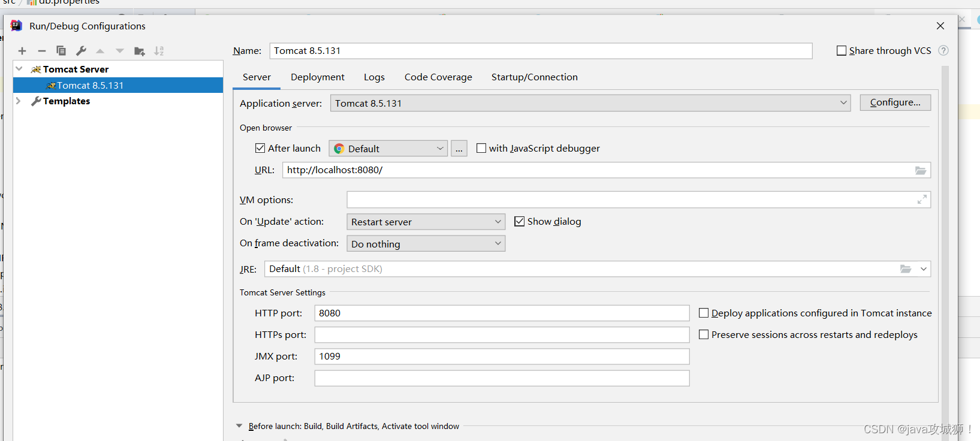980x441 pixels.
Task: Click the help question mark next to Share through VCS
Action: 943,50
